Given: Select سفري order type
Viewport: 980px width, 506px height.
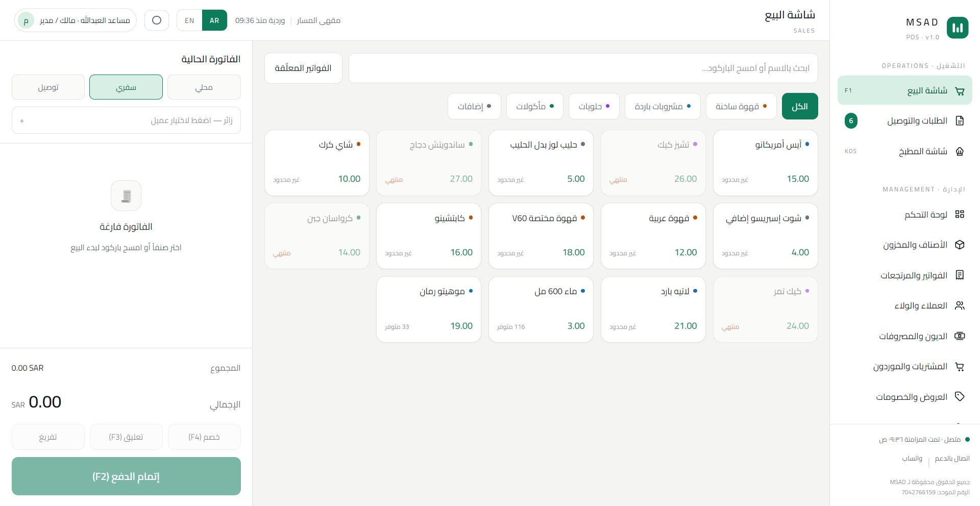Looking at the screenshot, I should pyautogui.click(x=126, y=87).
